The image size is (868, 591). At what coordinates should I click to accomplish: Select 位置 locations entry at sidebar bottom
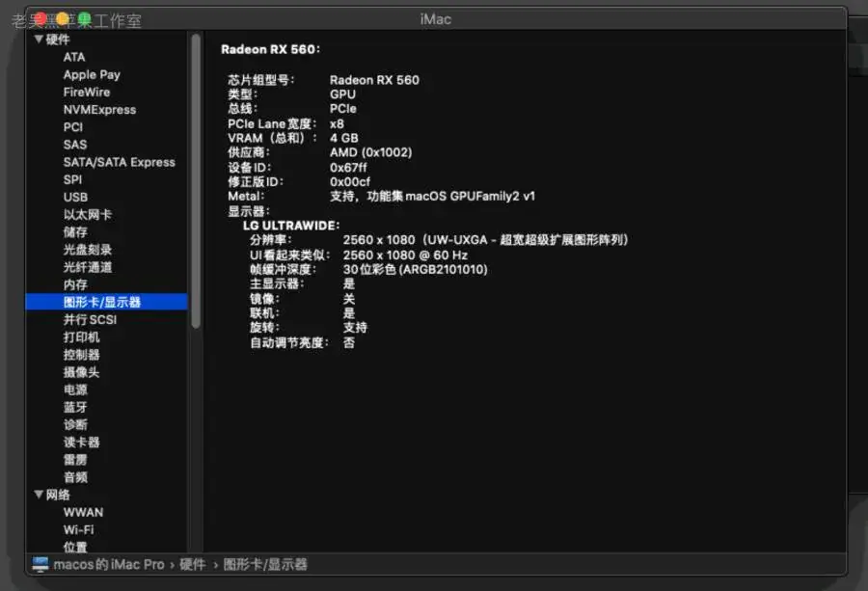[x=75, y=548]
